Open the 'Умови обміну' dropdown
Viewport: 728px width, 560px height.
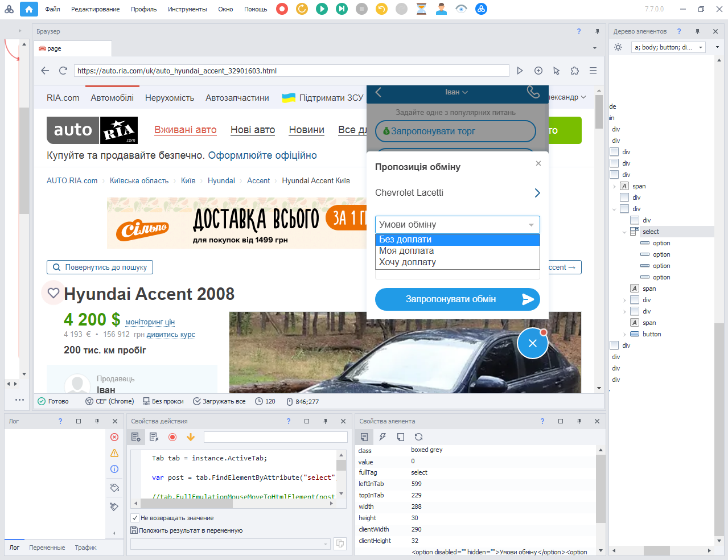pyautogui.click(x=458, y=225)
